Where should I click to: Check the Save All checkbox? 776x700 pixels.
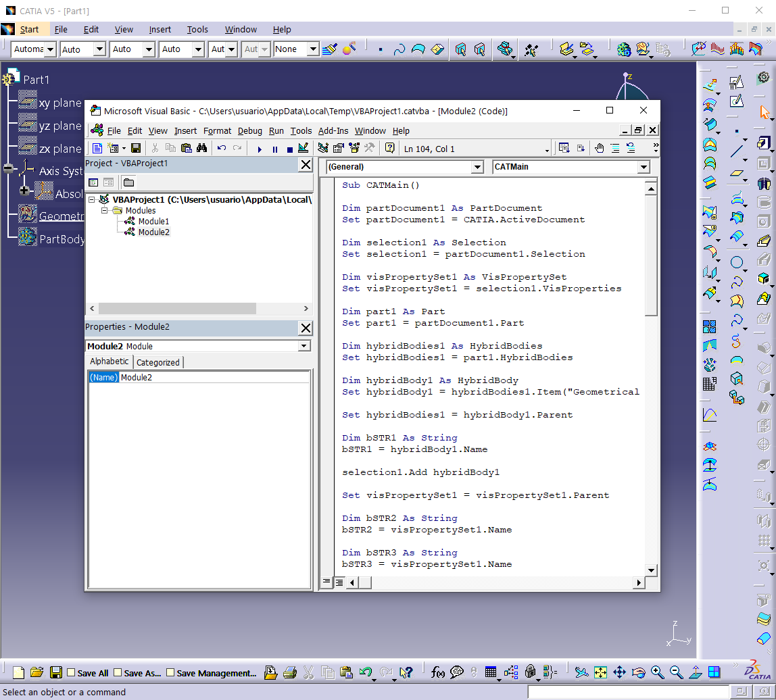[x=71, y=672]
